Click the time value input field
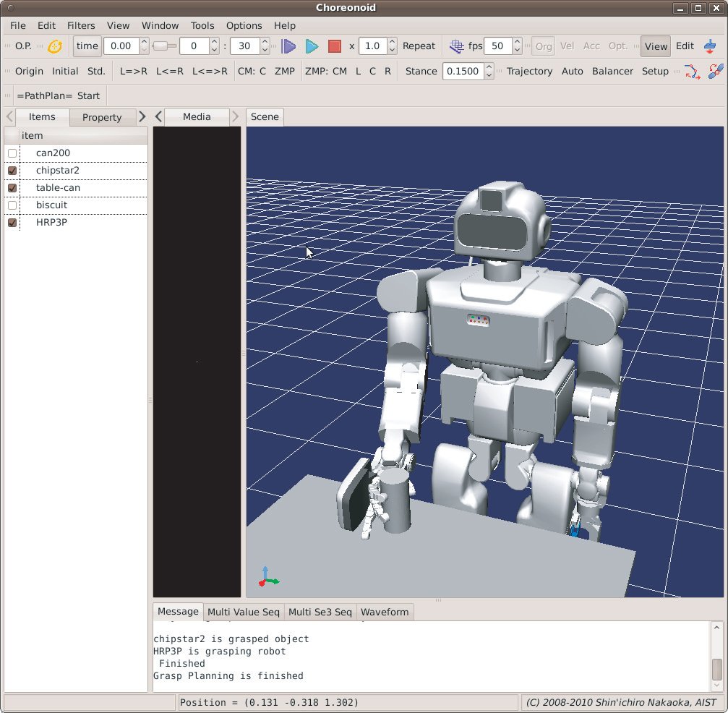This screenshot has height=713, width=728. [121, 46]
